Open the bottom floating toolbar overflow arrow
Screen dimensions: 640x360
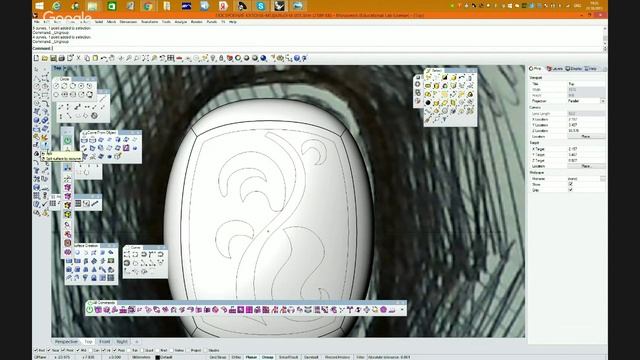point(402,310)
